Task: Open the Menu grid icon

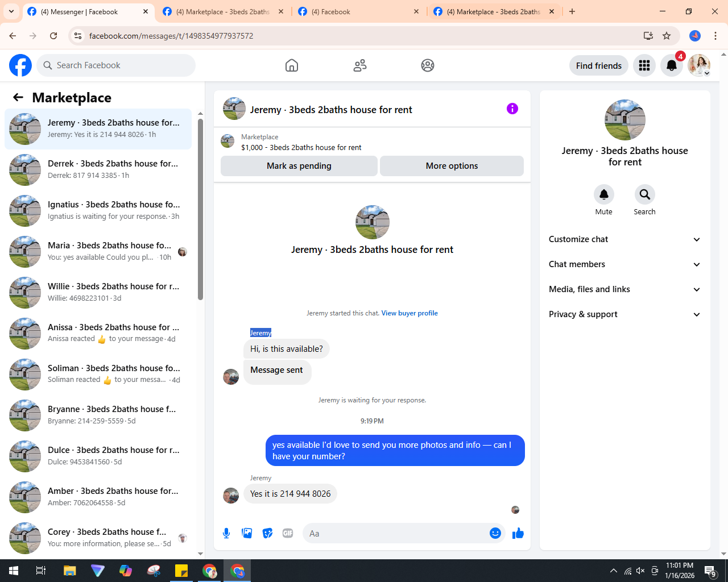Action: click(644, 65)
